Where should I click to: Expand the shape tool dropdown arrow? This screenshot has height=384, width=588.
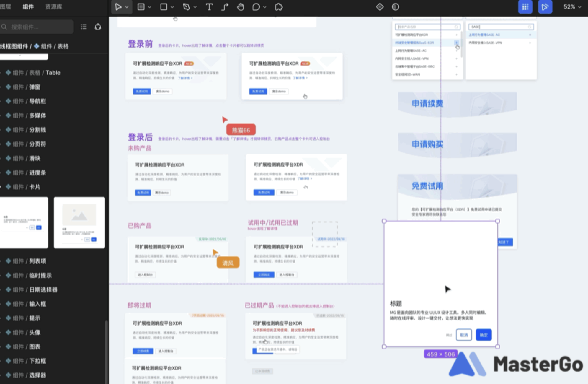[172, 7]
